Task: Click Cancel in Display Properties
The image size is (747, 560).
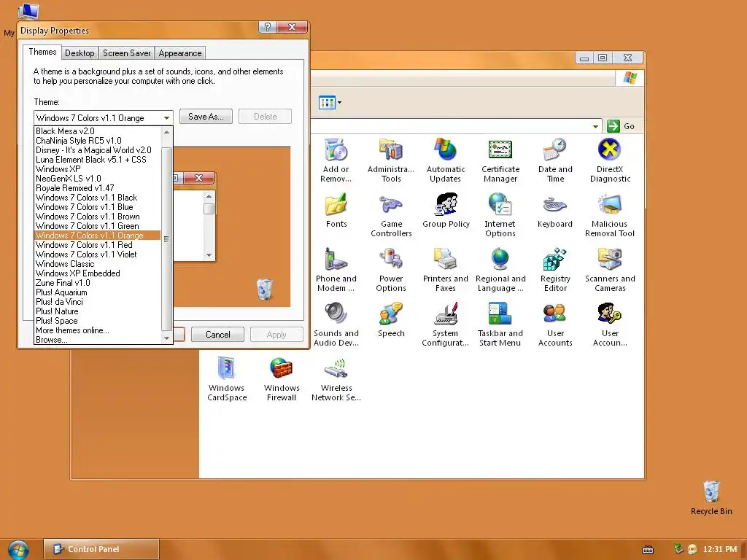Action: pos(217,334)
